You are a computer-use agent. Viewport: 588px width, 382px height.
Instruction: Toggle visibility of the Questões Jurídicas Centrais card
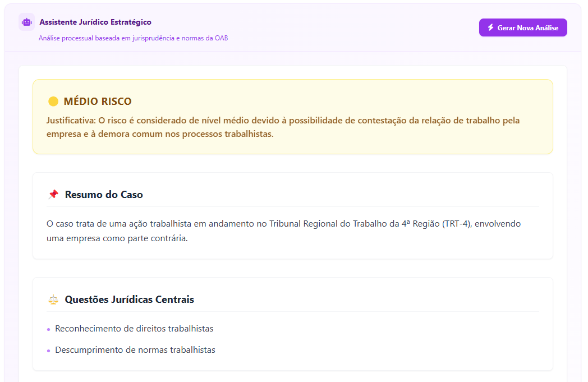292,324
